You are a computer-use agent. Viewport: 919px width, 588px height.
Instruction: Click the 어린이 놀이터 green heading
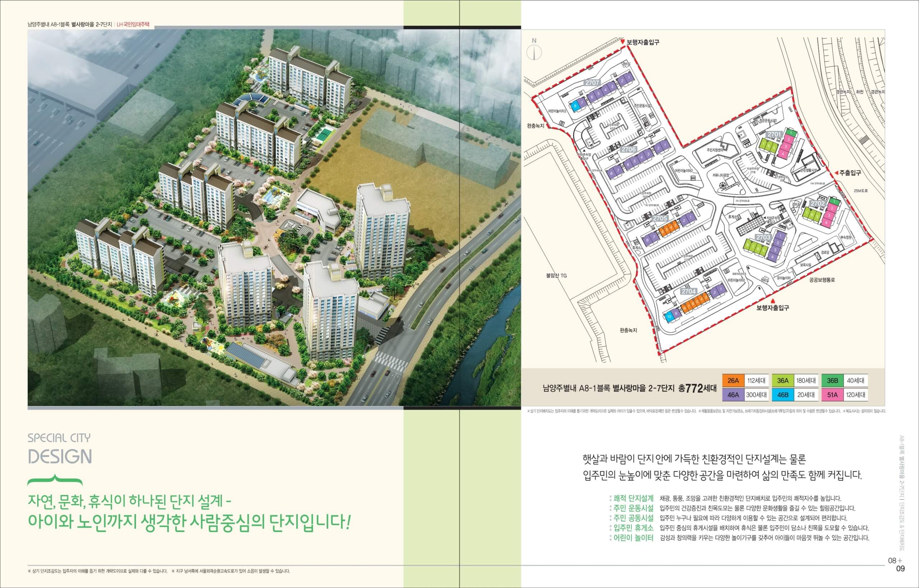[634, 538]
